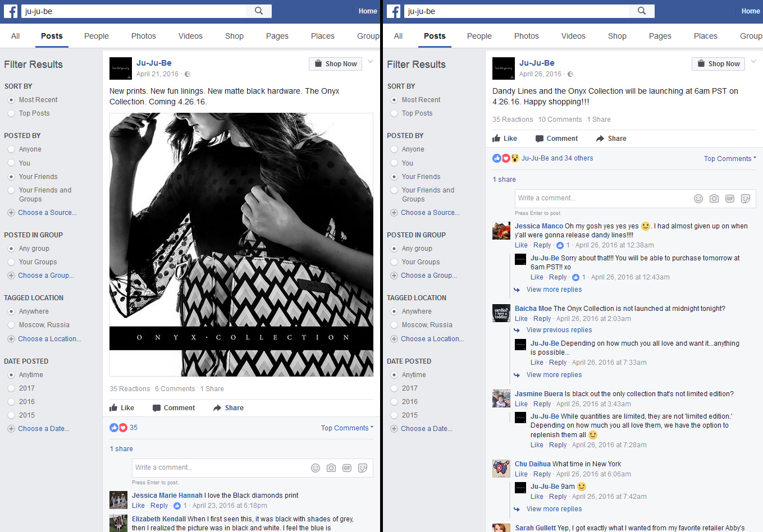Click Share button on April 26 post
This screenshot has width=763, height=532.
(611, 139)
